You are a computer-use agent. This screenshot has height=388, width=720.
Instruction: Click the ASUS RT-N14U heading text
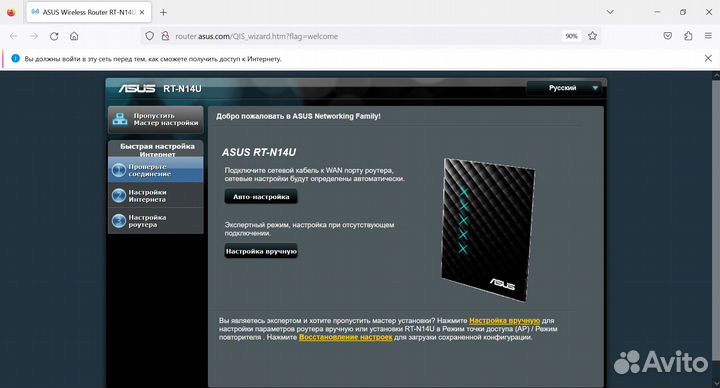tap(259, 152)
